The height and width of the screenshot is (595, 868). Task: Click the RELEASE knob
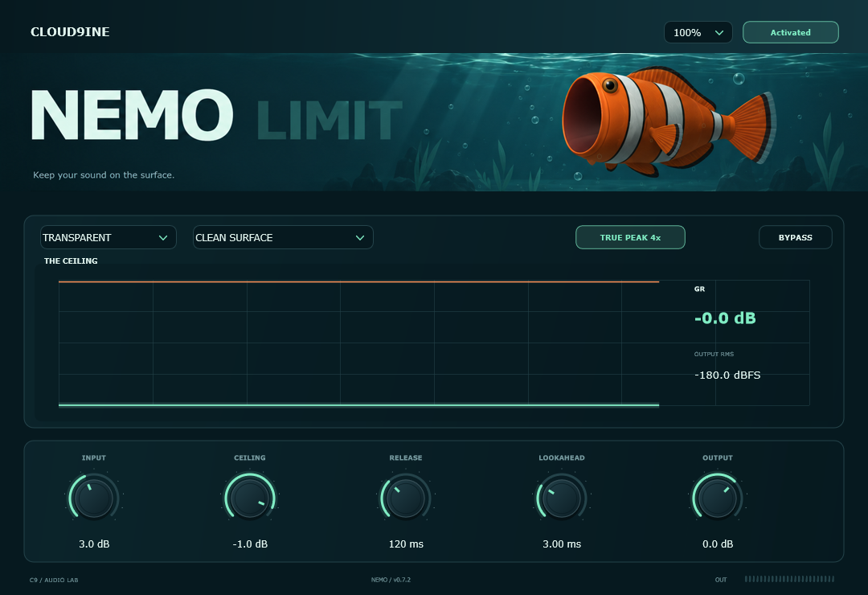406,497
